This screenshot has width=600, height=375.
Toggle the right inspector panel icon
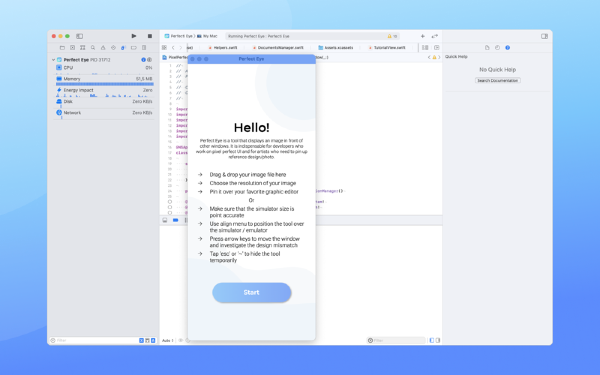click(544, 36)
